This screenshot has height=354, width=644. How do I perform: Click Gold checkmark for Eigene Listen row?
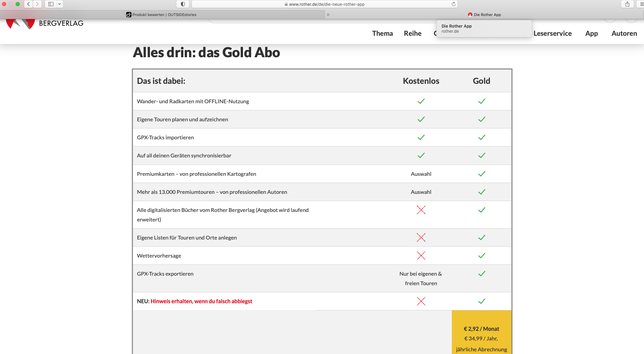pos(482,237)
